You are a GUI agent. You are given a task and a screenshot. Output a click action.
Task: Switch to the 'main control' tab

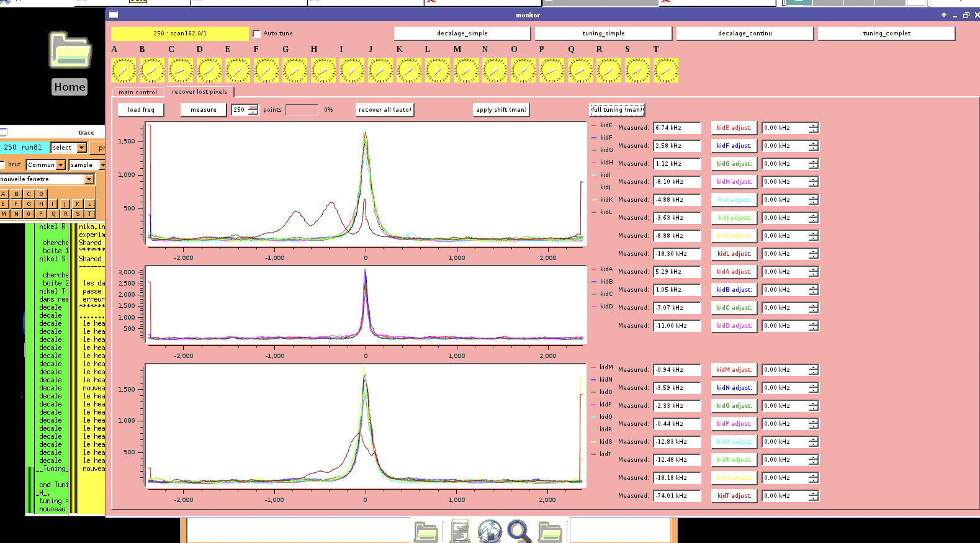(138, 92)
